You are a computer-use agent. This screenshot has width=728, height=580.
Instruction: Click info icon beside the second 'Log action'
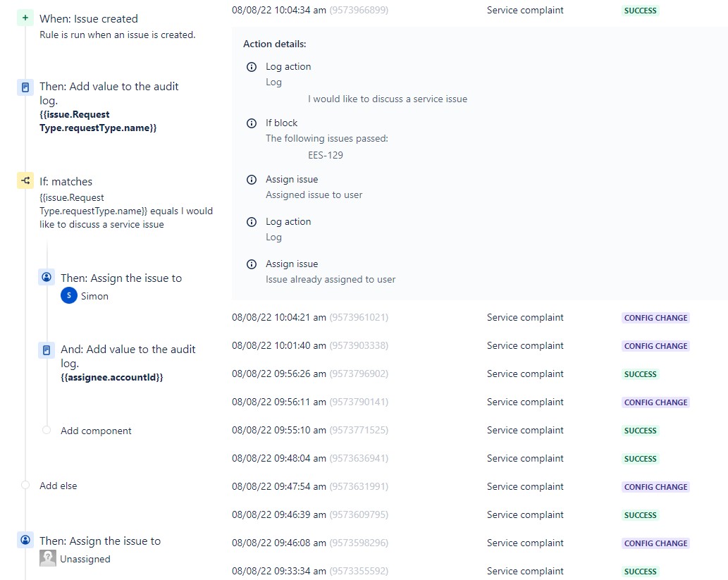coord(252,222)
